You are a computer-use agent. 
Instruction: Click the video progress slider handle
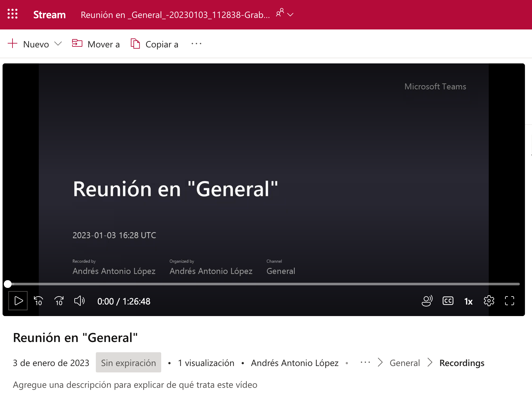(8, 284)
